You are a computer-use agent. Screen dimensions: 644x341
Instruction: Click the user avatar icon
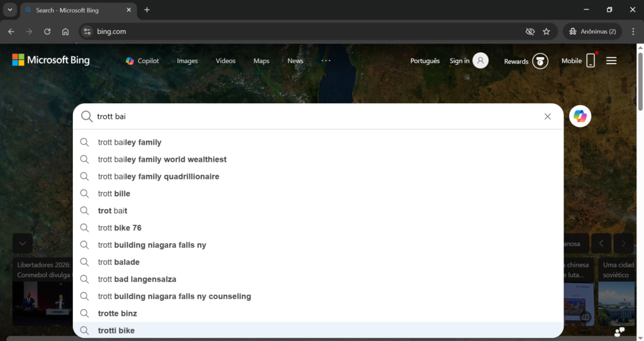480,61
